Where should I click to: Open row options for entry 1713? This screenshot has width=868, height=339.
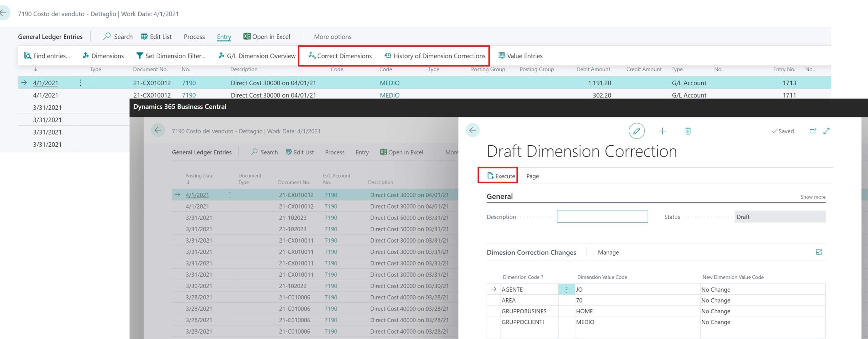tap(80, 83)
